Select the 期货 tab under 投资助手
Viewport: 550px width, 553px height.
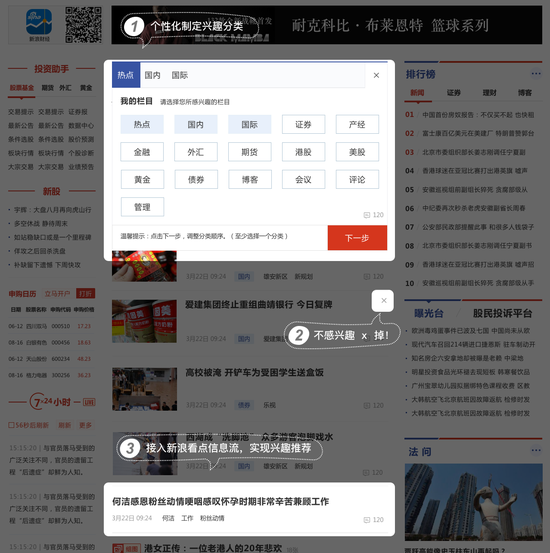(47, 87)
